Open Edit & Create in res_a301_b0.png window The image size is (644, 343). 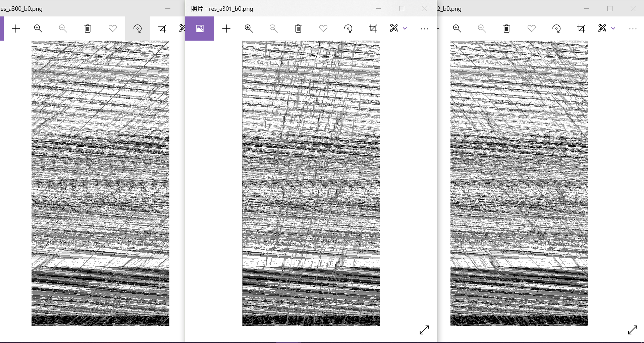coord(394,28)
